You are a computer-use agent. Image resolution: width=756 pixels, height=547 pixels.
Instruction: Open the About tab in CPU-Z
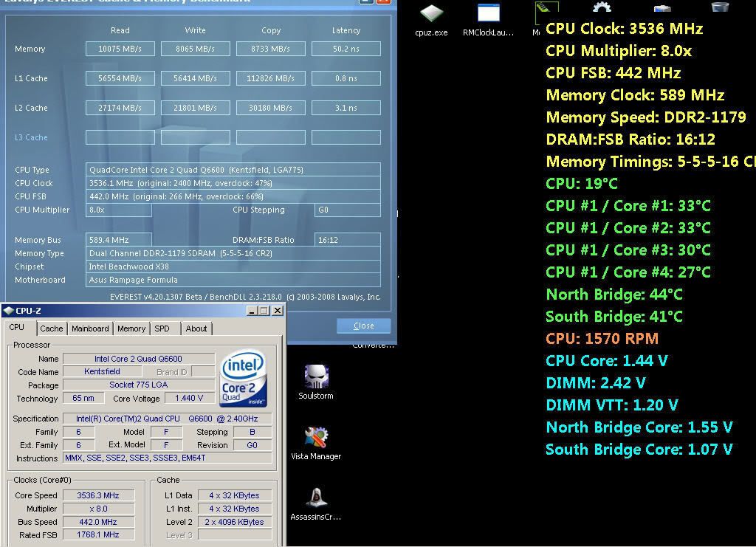196,328
